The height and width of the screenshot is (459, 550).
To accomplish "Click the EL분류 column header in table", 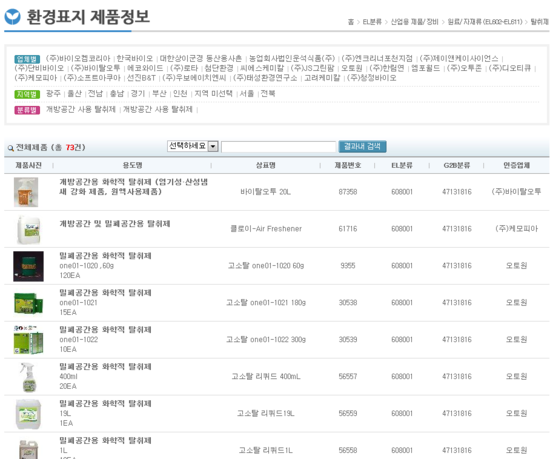I will (402, 166).
